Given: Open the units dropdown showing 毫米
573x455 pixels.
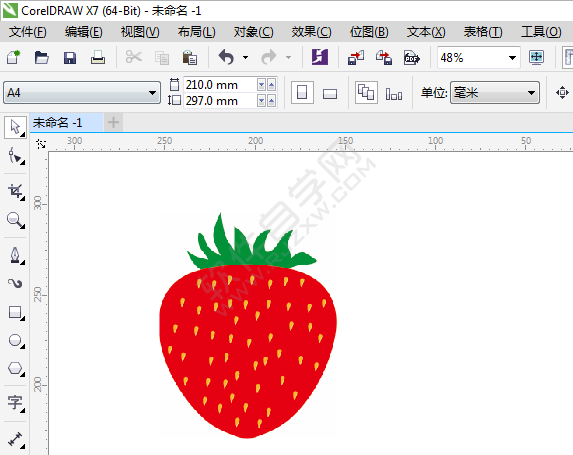Looking at the screenshot, I should (495, 92).
